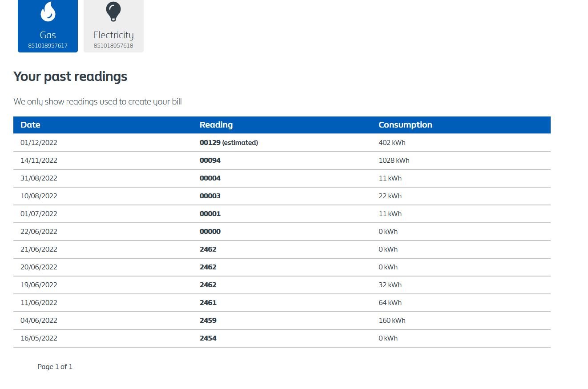Select the 31/08/2022 reading of 00004
Screen dimensions: 588x389
click(x=210, y=178)
